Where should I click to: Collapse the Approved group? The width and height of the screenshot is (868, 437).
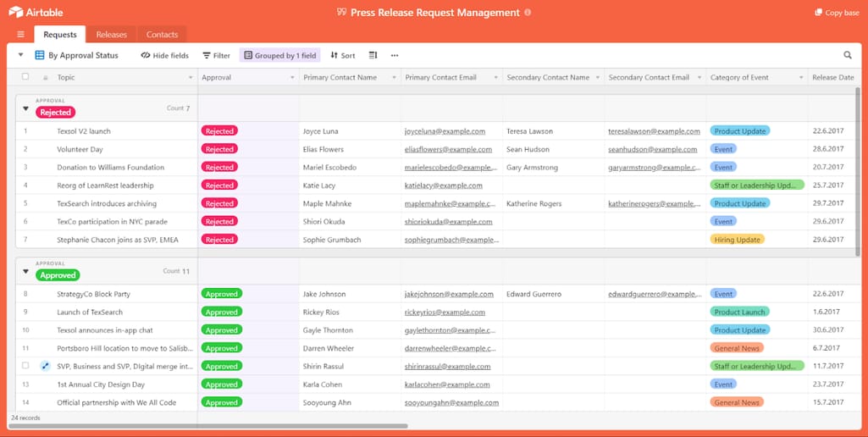pyautogui.click(x=25, y=271)
